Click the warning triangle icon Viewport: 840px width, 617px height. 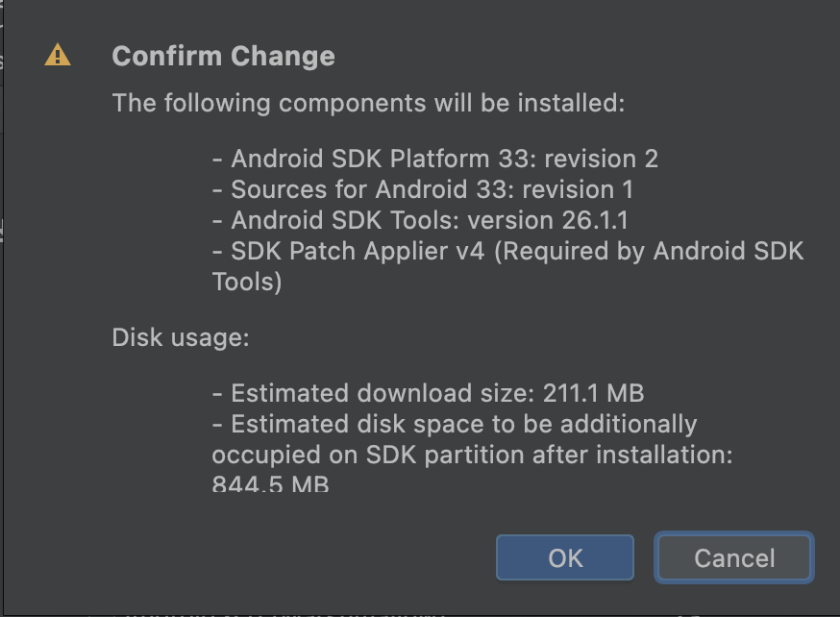[x=57, y=55]
